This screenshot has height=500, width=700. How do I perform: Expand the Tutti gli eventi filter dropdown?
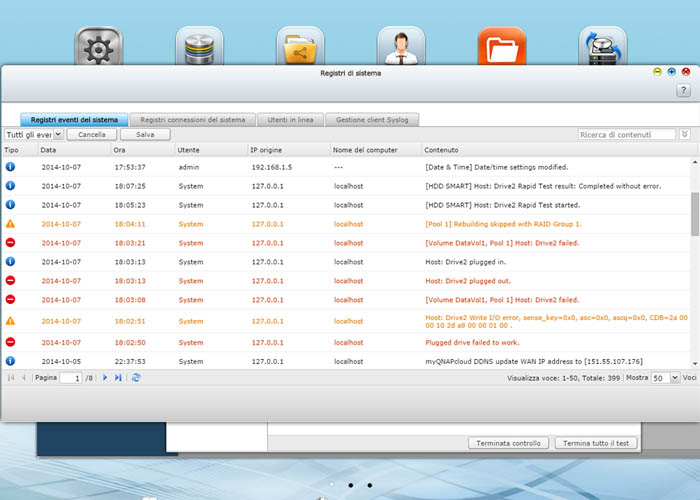point(58,134)
